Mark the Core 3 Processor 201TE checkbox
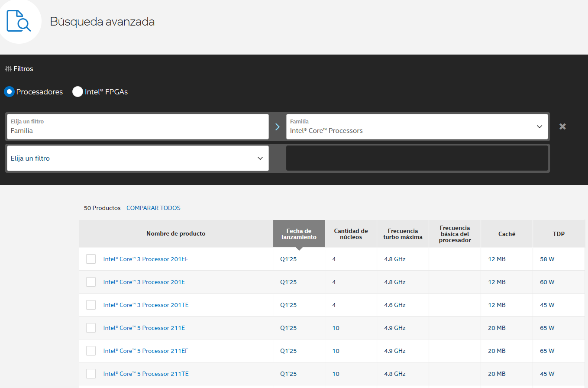This screenshot has height=388, width=588. click(91, 305)
